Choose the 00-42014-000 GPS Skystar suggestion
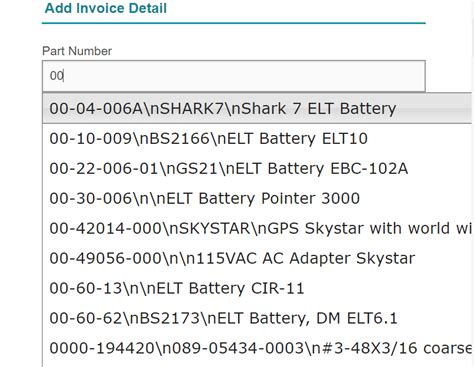The image size is (474, 367). [258, 228]
